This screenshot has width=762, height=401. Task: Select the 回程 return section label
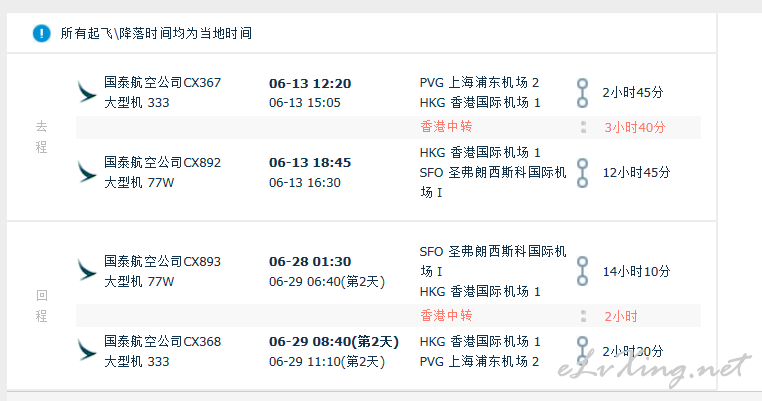41,305
